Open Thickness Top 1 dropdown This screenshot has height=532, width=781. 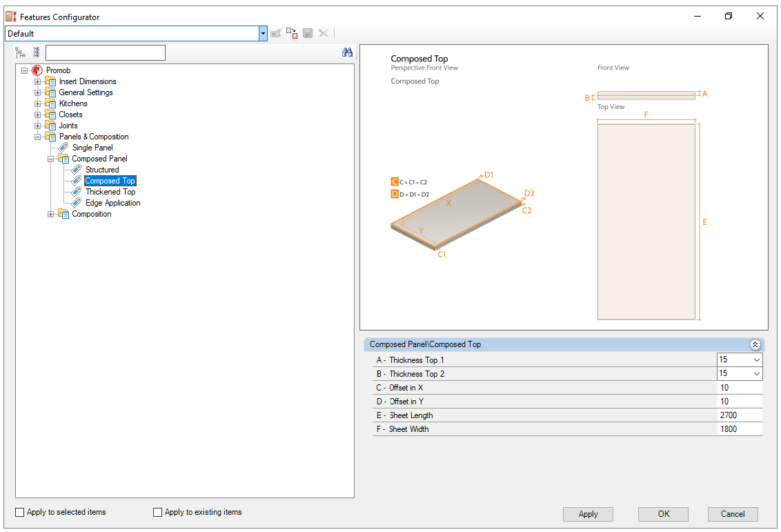(x=756, y=360)
